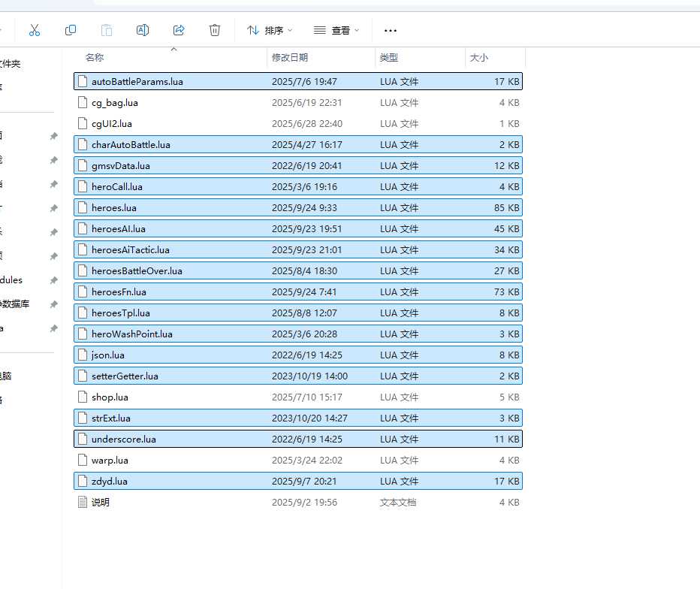
Task: Click the Paste clipboard icon
Action: coord(107,30)
